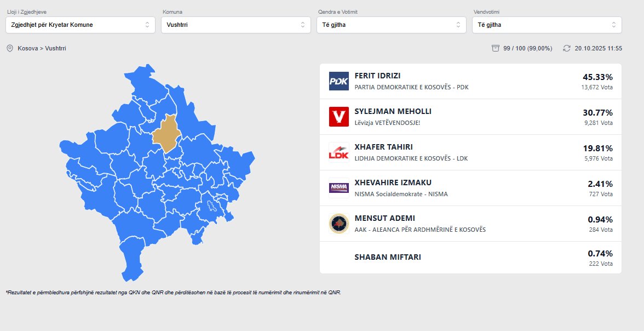This screenshot has width=644, height=331.
Task: Expand the Komuna dropdown showing Vushtrri
Action: (236, 25)
